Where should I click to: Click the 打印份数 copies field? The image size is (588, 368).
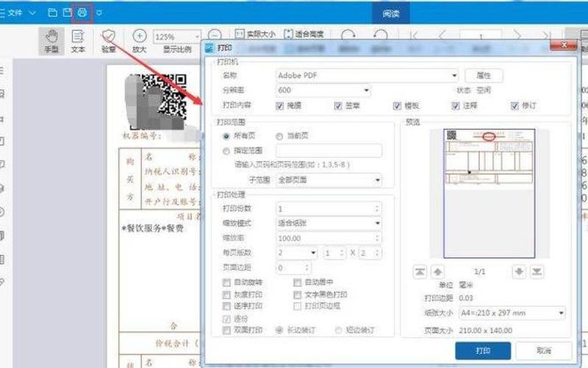tap(329, 209)
